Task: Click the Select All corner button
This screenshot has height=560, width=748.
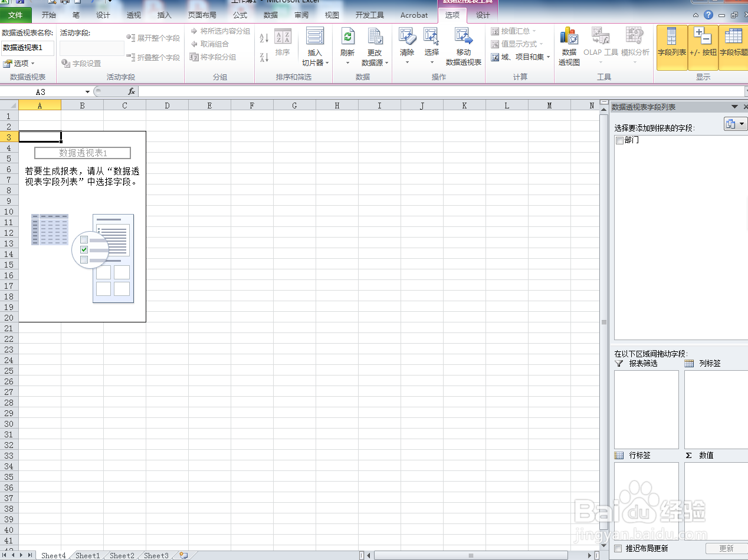Action: (x=9, y=106)
